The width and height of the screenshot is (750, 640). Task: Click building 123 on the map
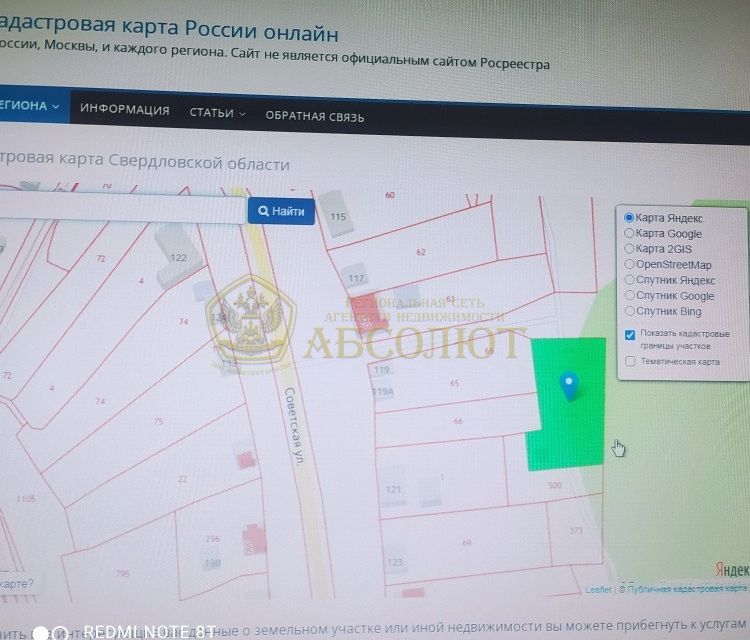pos(395,562)
